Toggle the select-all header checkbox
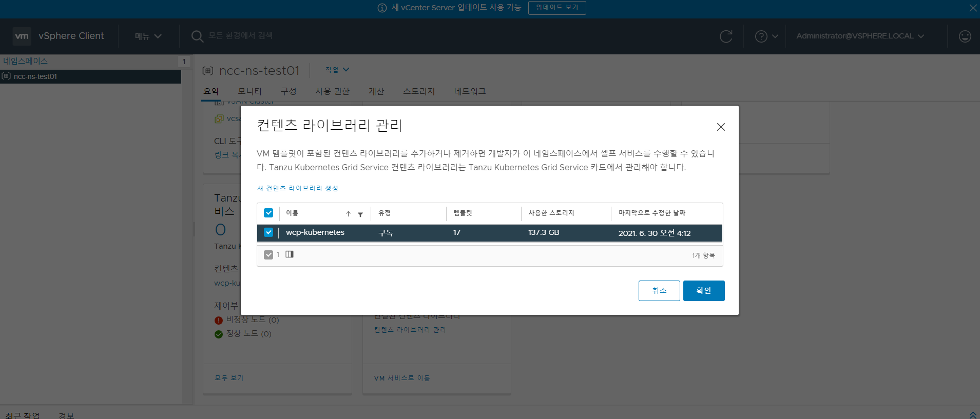Viewport: 980px width, 419px height. click(x=268, y=213)
